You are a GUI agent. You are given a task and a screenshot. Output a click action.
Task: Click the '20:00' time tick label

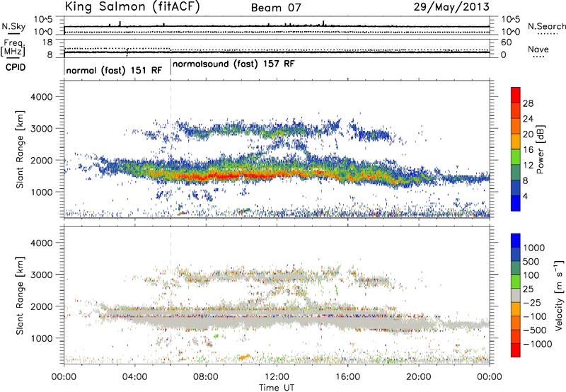[419, 377]
